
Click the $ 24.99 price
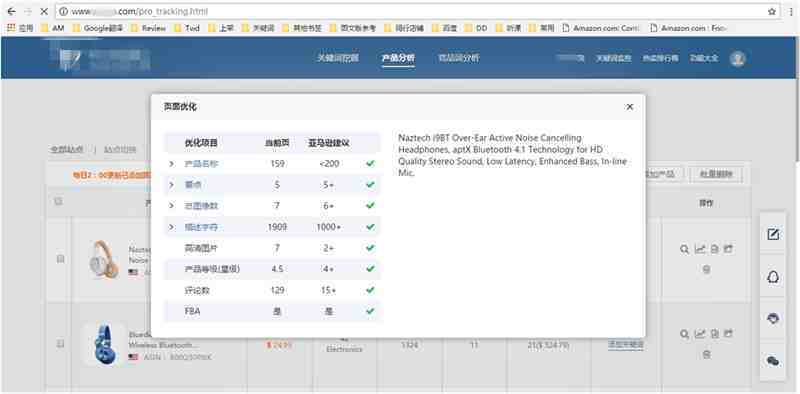(279, 345)
